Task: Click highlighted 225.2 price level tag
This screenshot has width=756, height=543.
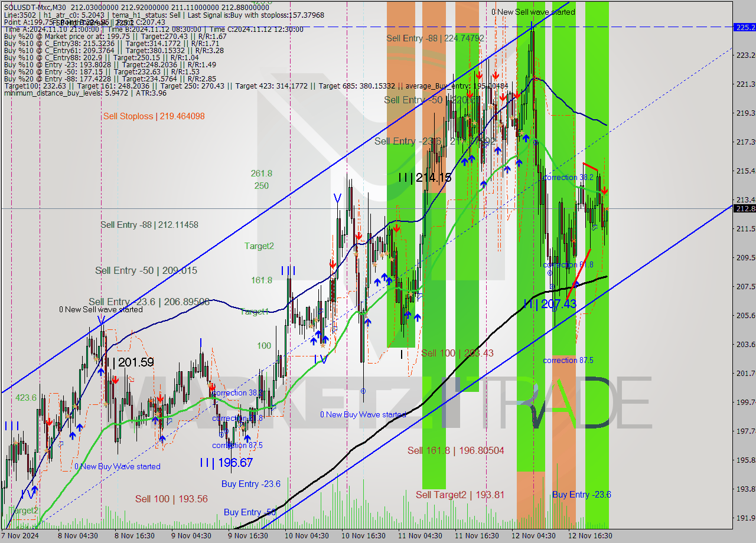Action: pos(744,27)
